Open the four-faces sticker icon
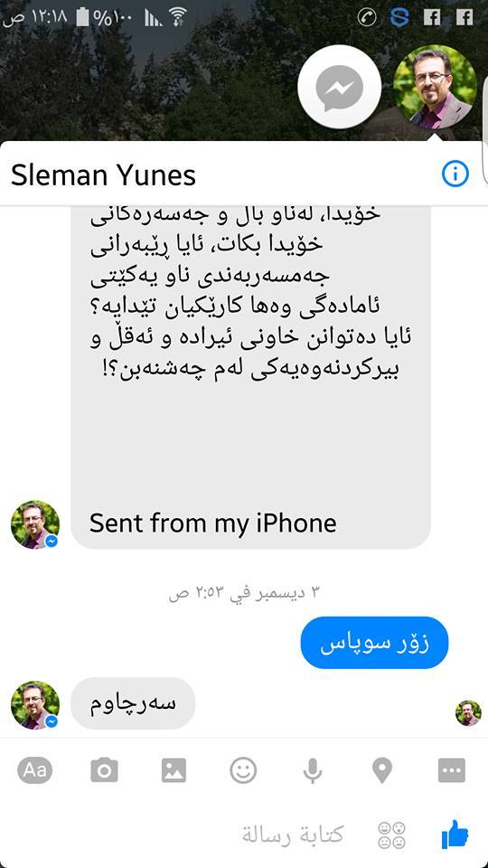The image size is (488, 868). pos(391,835)
